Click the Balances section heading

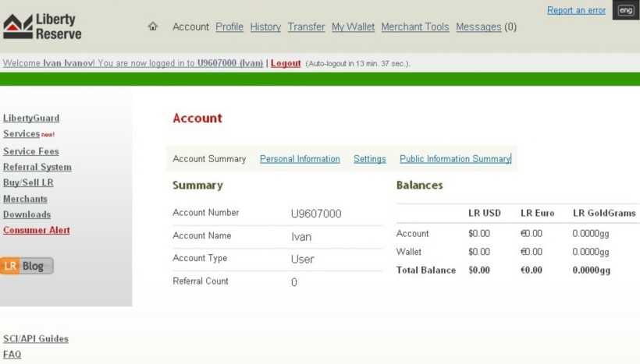pos(420,186)
